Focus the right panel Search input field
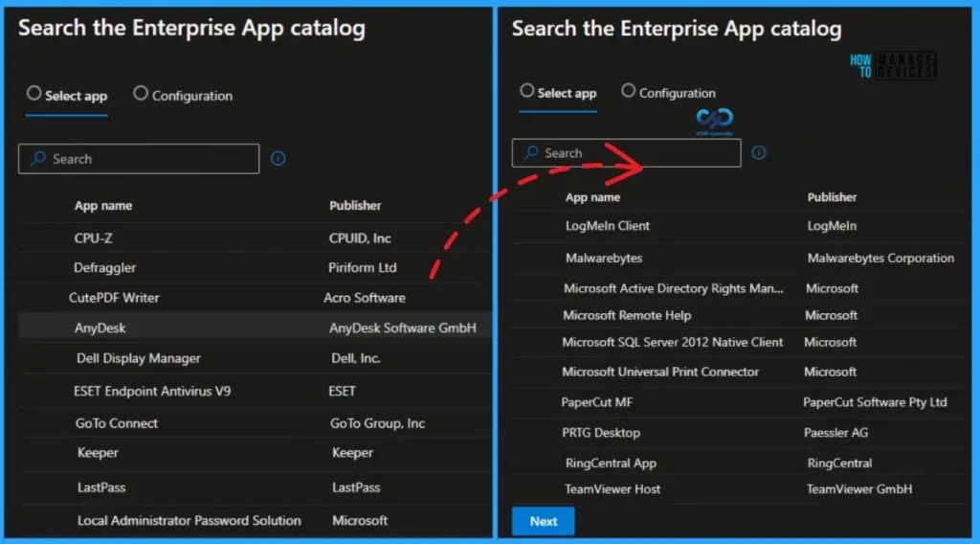The image size is (980, 544). (x=626, y=152)
